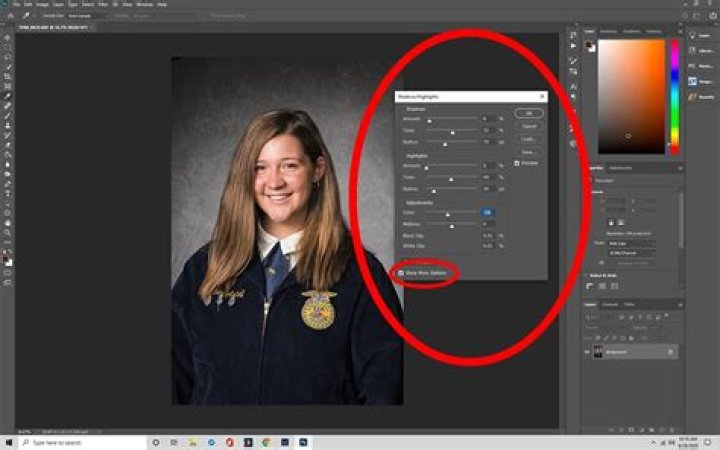Click the Black Clip input field
The height and width of the screenshot is (450, 720).
489,236
